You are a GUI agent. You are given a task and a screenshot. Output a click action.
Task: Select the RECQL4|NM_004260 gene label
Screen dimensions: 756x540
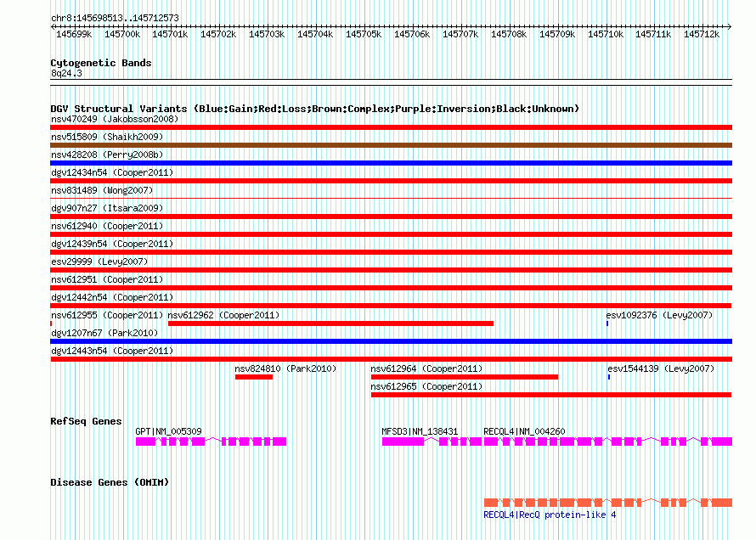tap(524, 431)
